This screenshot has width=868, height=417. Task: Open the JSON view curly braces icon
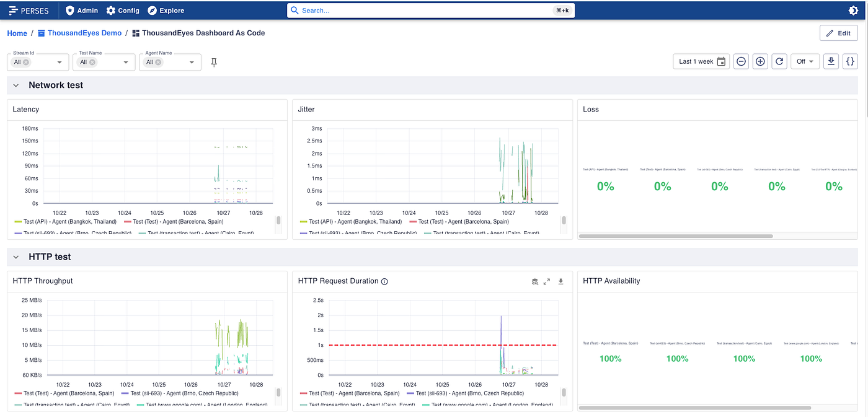click(851, 61)
